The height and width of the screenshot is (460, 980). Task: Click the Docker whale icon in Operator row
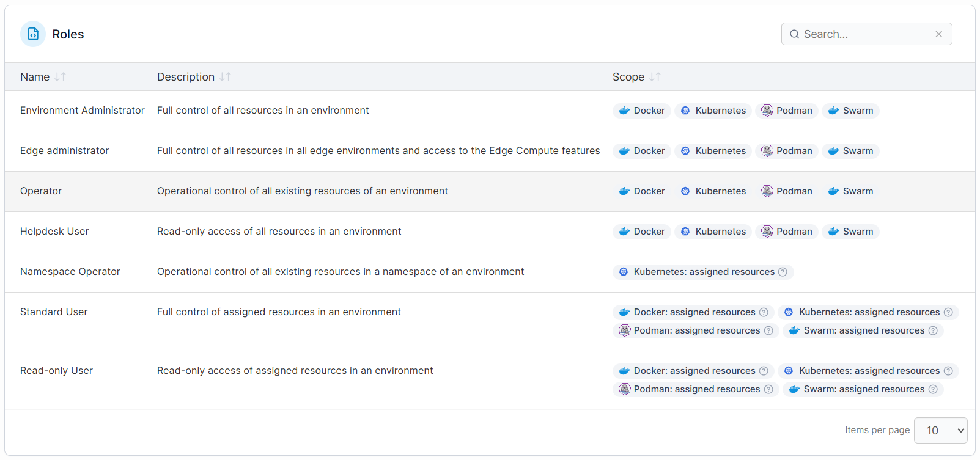(624, 191)
